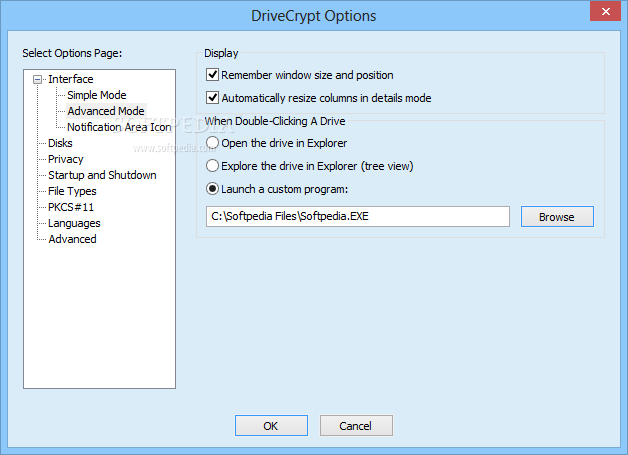This screenshot has height=455, width=628.
Task: Open the Simple Mode options page
Action: [97, 95]
